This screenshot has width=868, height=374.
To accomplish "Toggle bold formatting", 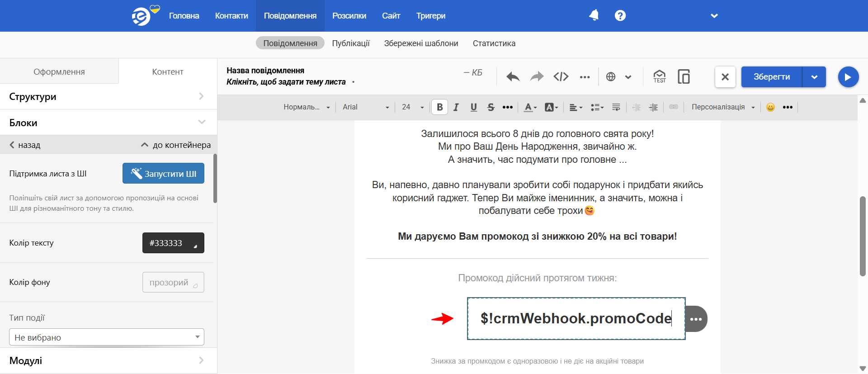I will (439, 107).
